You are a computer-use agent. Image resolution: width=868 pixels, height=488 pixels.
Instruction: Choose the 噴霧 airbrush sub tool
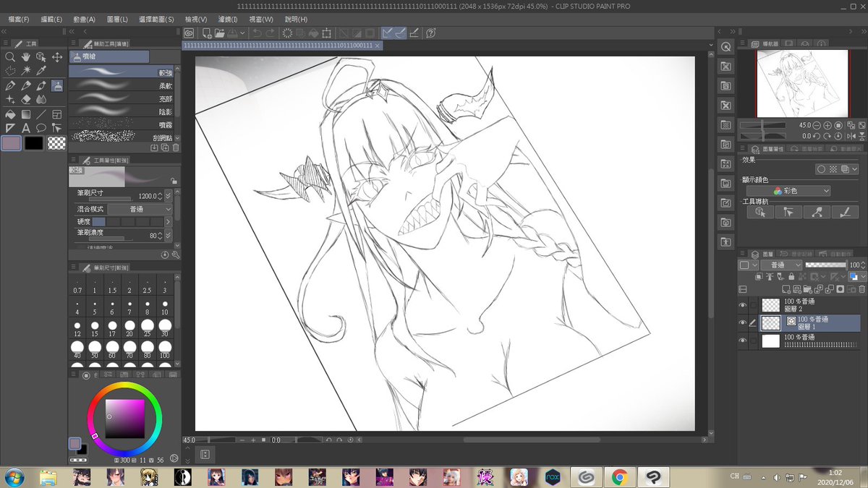(122, 124)
